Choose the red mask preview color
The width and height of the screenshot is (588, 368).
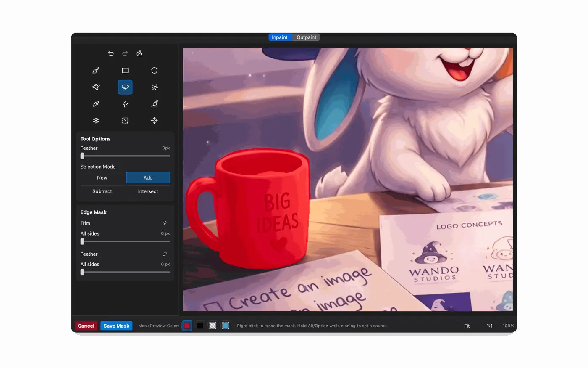pos(187,326)
